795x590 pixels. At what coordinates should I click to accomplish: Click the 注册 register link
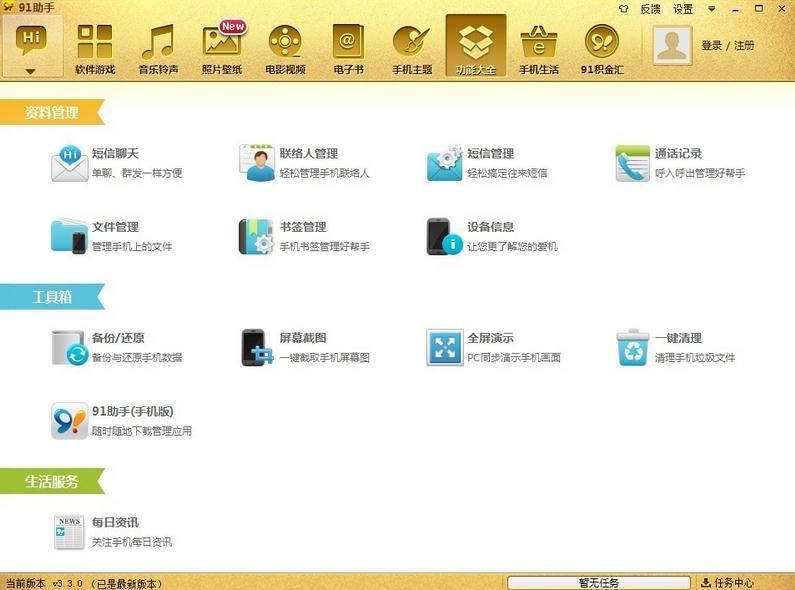tap(744, 46)
